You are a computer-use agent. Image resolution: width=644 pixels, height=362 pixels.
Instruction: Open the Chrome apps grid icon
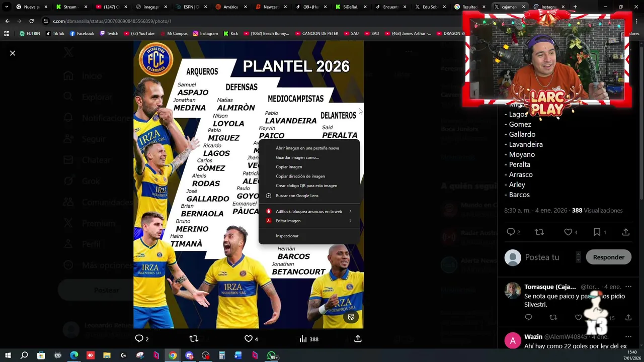[x=7, y=33]
